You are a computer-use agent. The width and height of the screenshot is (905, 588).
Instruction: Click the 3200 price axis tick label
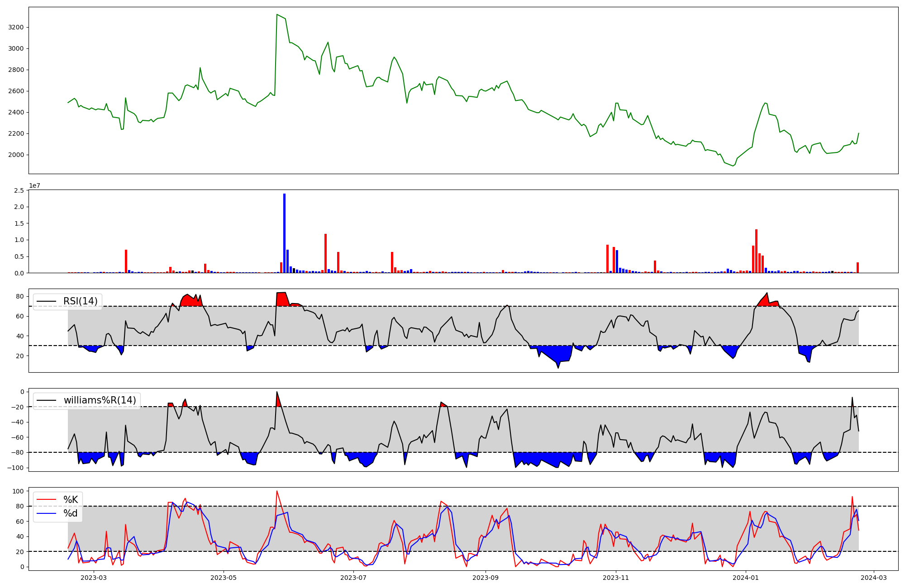point(16,27)
